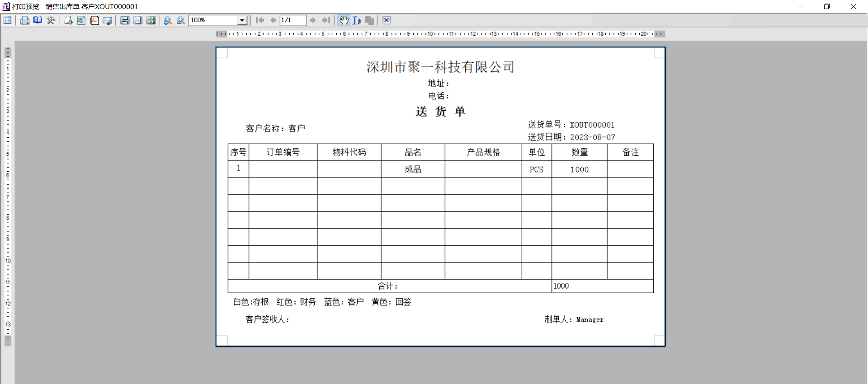Screen dimensions: 868x384
Task: Open the 100% zoom dropdown arrow
Action: point(242,20)
